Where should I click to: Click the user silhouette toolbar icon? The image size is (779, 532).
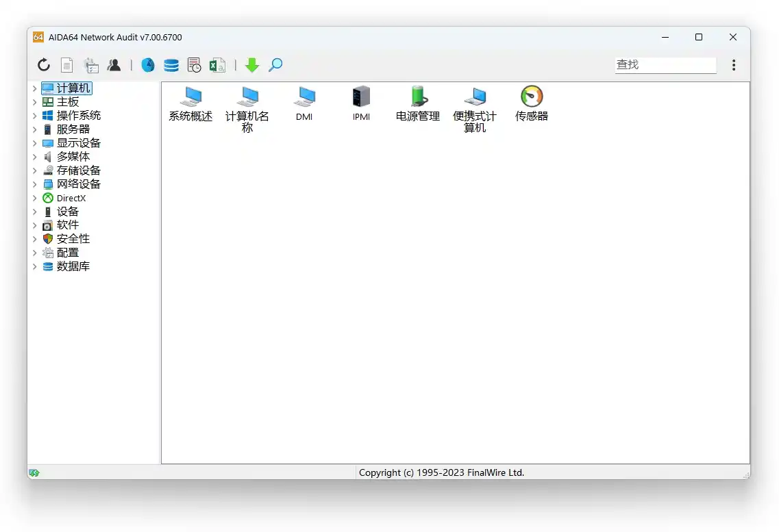[x=114, y=65]
